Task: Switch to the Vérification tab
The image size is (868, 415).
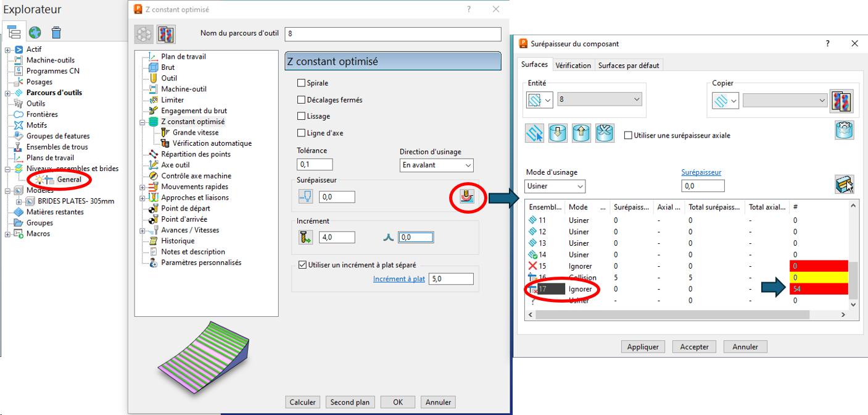Action: pyautogui.click(x=572, y=65)
